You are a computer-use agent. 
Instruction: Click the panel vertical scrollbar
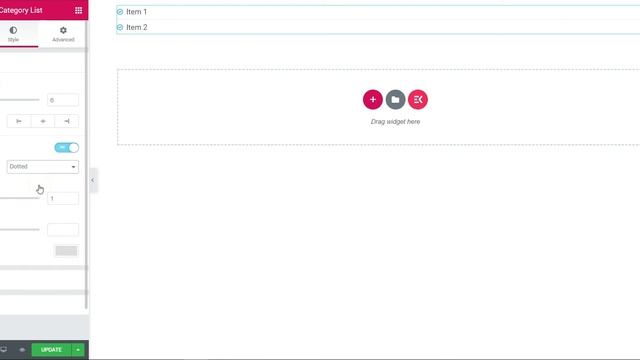point(86,165)
